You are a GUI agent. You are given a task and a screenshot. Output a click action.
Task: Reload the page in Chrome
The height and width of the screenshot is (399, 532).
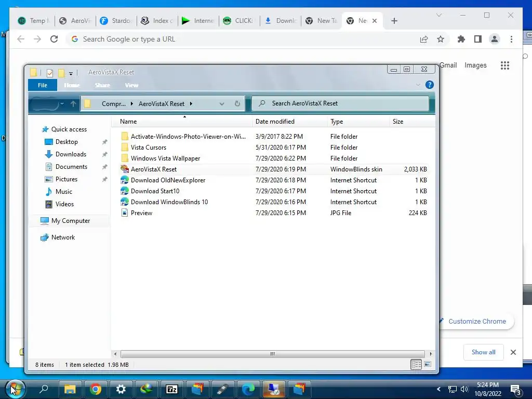click(x=54, y=39)
